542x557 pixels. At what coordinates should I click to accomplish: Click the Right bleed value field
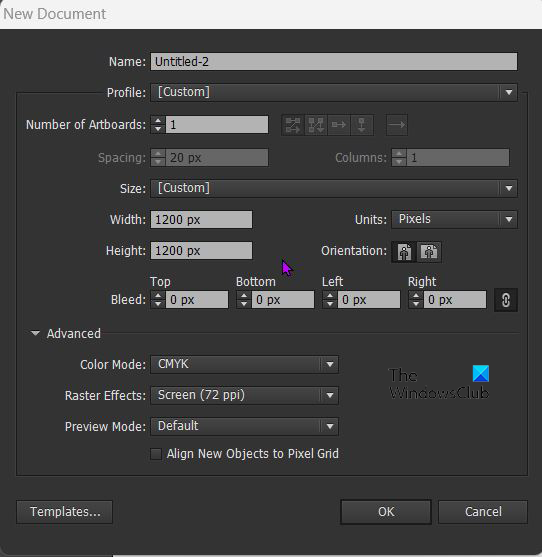click(455, 300)
